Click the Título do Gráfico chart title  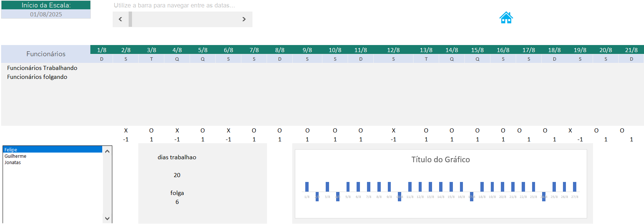click(440, 160)
